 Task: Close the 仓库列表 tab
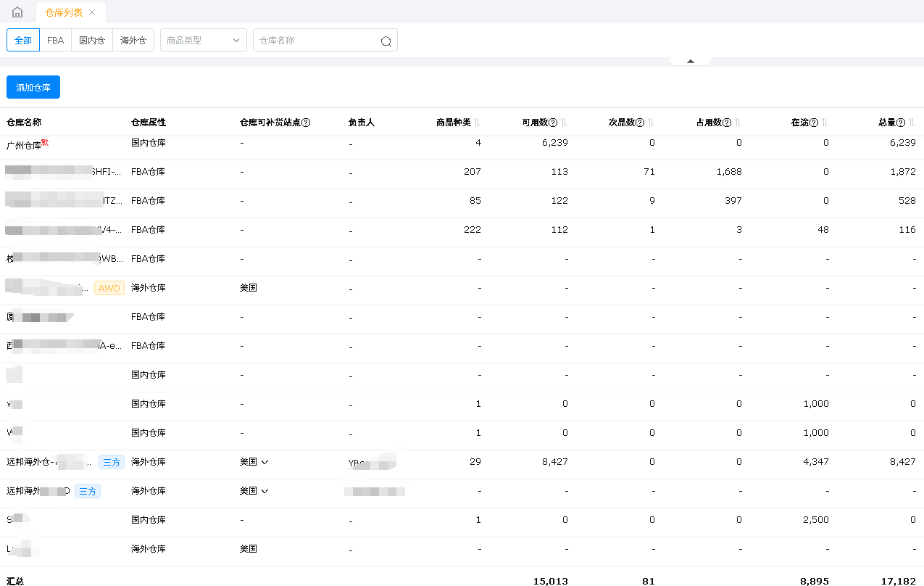92,12
